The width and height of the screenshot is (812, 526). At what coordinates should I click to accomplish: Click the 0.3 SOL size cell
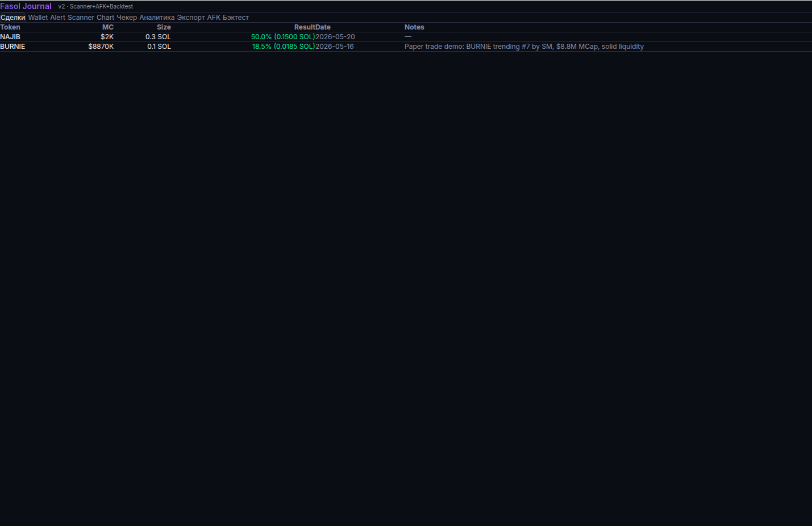pos(158,37)
